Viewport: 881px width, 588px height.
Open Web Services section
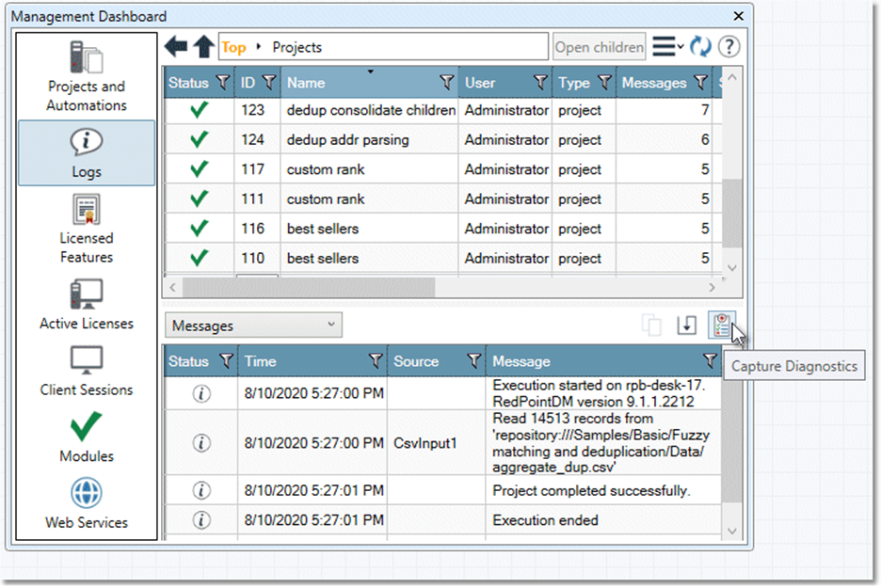[x=87, y=503]
